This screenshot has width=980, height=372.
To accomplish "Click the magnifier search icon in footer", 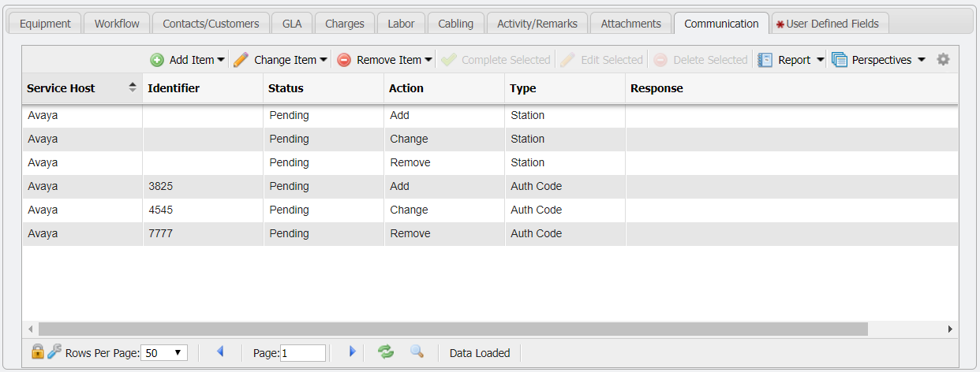I will [x=417, y=352].
